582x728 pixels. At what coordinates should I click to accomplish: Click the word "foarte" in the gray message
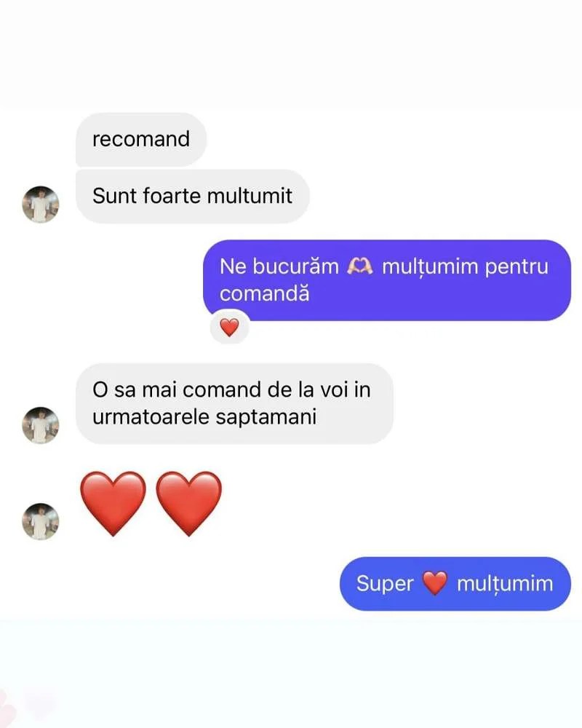(x=172, y=195)
